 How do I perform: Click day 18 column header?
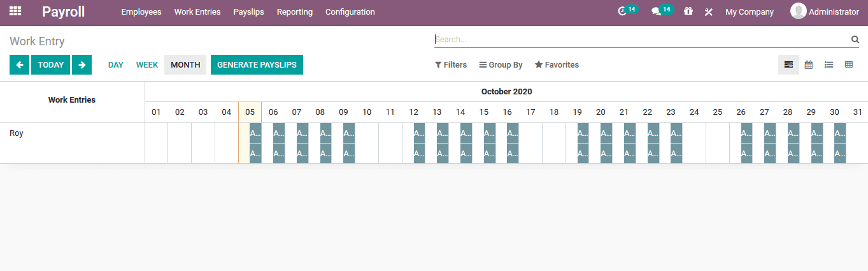554,112
